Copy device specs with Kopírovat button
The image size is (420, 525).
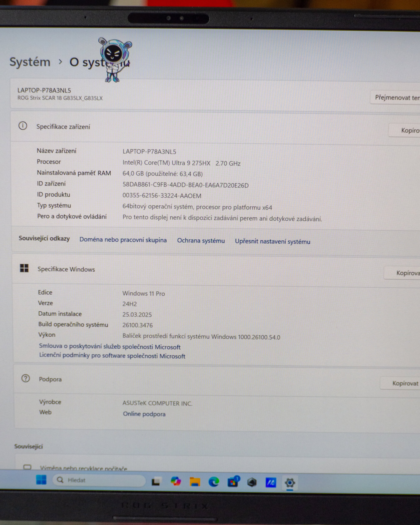404,130
